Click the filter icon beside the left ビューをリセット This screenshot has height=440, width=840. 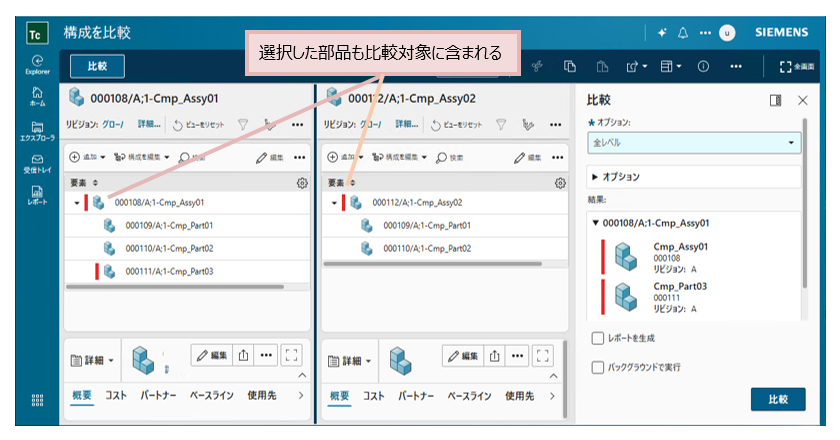tap(243, 125)
